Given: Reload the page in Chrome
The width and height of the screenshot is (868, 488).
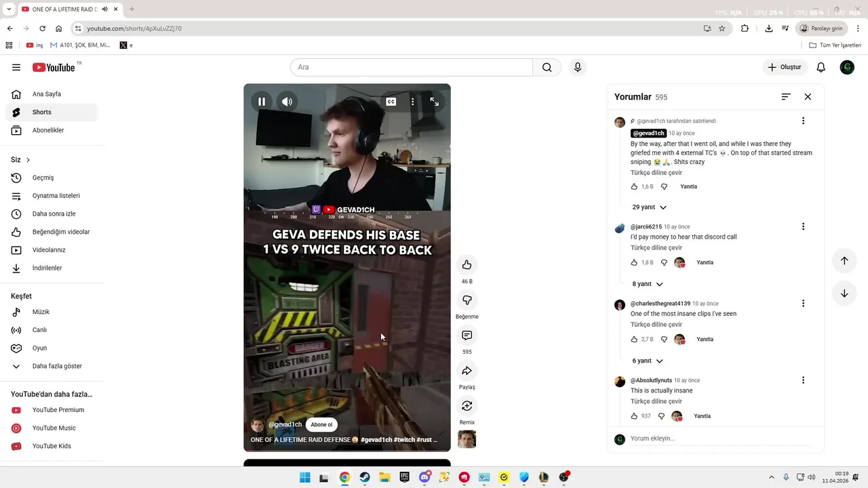Looking at the screenshot, I should point(42,28).
